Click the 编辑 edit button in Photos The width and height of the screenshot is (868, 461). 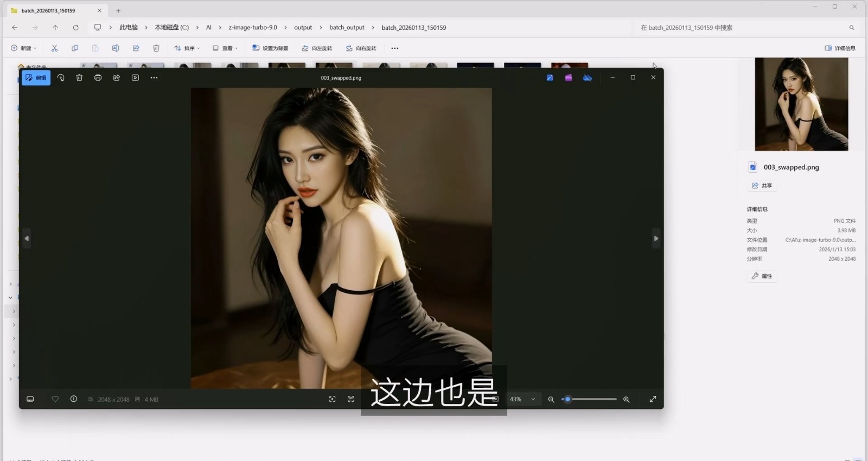pos(36,78)
